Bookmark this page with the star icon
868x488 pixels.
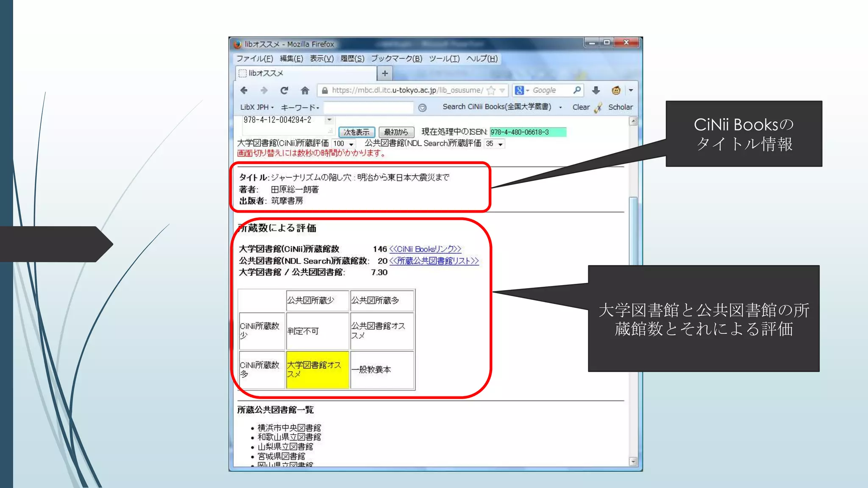pyautogui.click(x=491, y=90)
